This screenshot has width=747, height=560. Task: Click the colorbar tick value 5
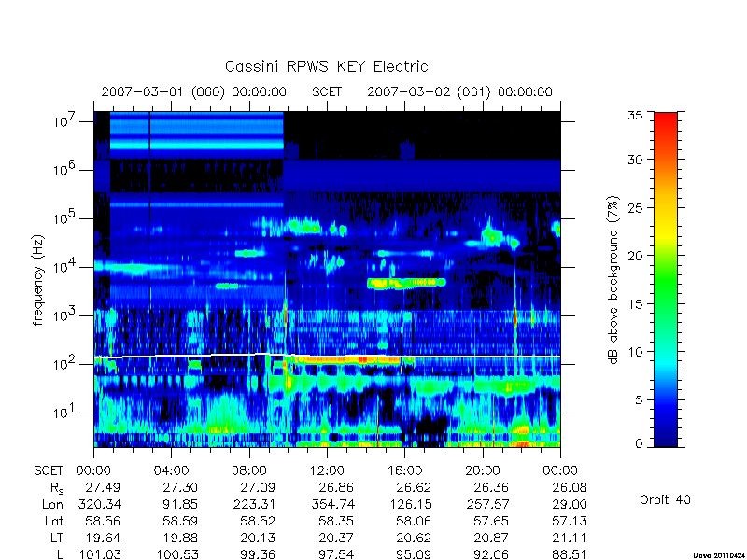pos(639,400)
